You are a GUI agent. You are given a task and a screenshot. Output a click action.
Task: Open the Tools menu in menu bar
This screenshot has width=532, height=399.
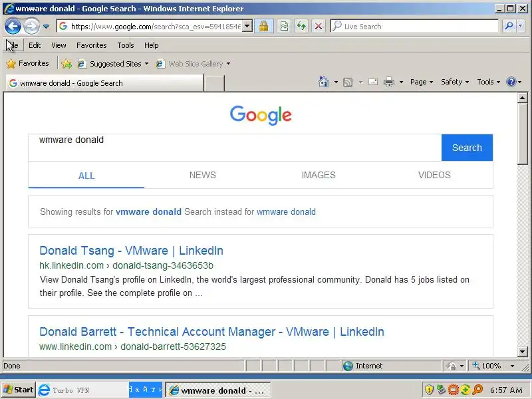click(125, 45)
